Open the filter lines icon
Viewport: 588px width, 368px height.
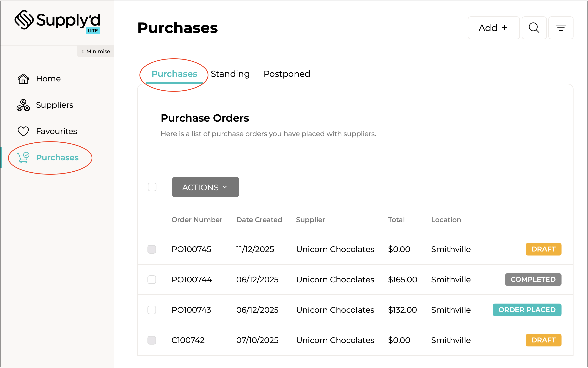click(x=561, y=28)
